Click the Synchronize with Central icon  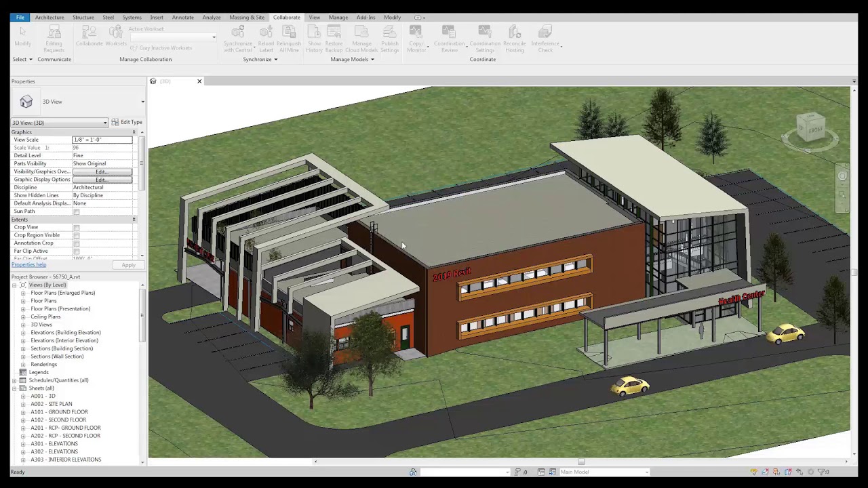pyautogui.click(x=238, y=33)
